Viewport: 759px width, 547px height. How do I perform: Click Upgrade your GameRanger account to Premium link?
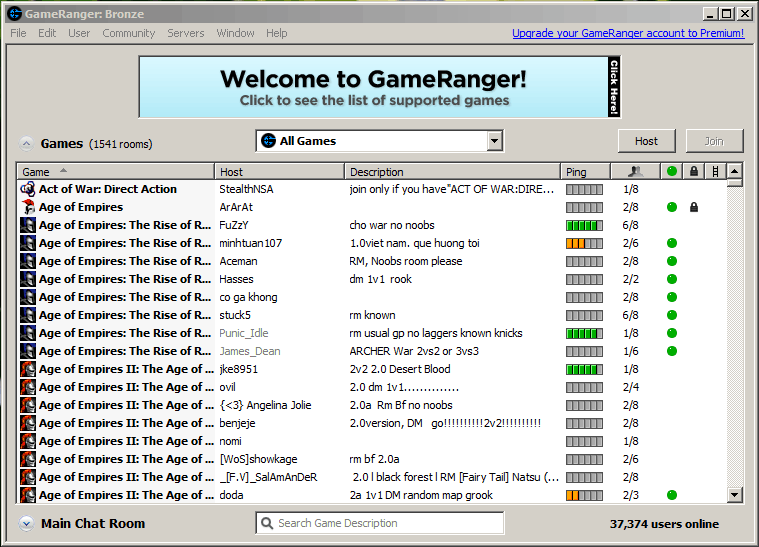(628, 33)
